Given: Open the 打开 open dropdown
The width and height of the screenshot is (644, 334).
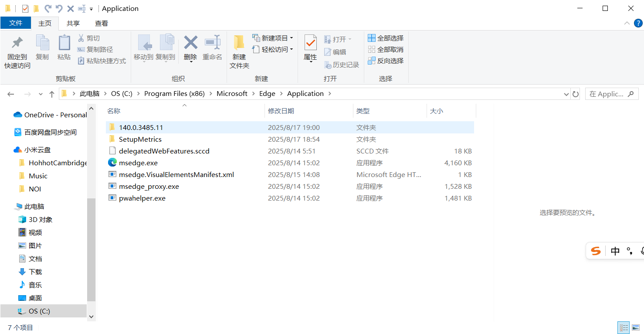Looking at the screenshot, I should coord(338,39).
